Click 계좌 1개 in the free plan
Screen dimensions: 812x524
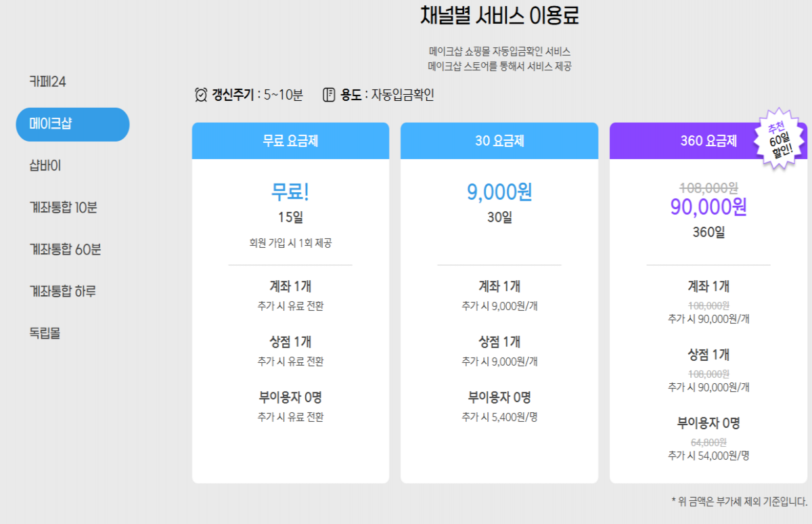[x=290, y=286]
